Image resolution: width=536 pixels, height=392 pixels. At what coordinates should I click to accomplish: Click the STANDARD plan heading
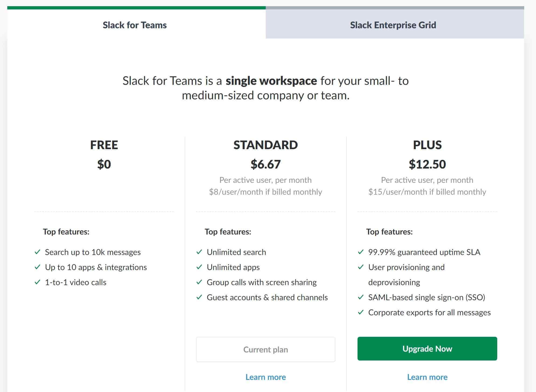(x=265, y=145)
